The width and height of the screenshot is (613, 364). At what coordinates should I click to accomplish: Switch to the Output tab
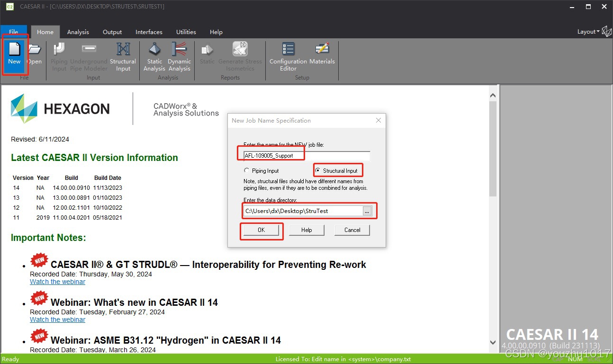(112, 32)
